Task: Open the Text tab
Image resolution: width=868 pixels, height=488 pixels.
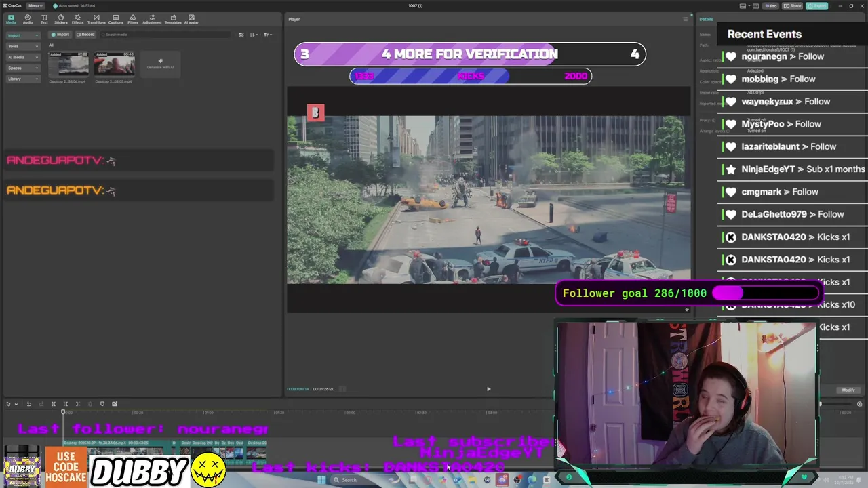Action: pyautogui.click(x=44, y=19)
